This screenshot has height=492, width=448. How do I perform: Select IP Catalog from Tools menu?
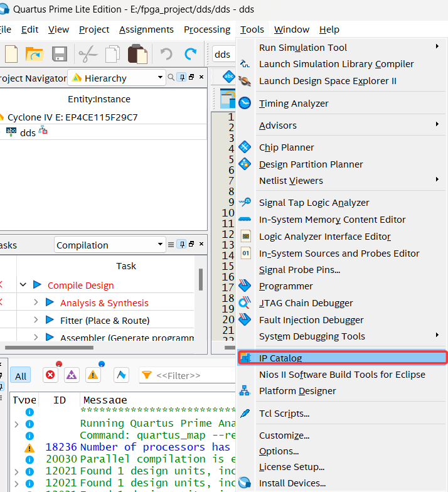(343, 358)
